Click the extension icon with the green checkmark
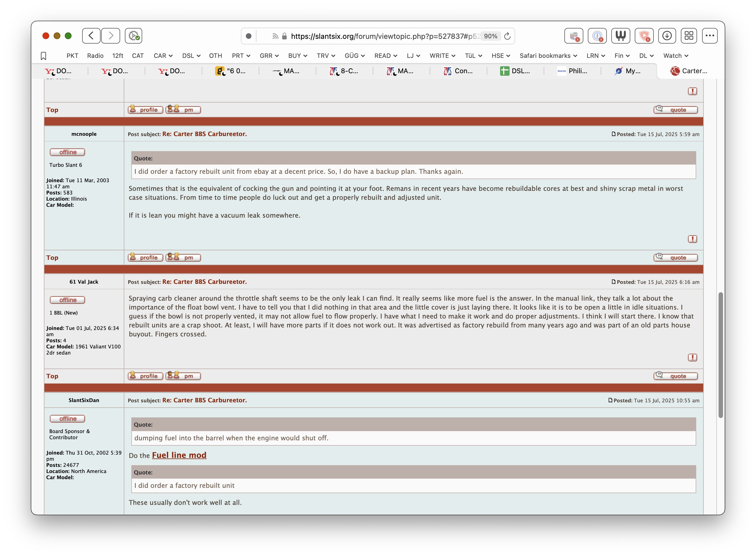The image size is (756, 556). click(x=133, y=36)
